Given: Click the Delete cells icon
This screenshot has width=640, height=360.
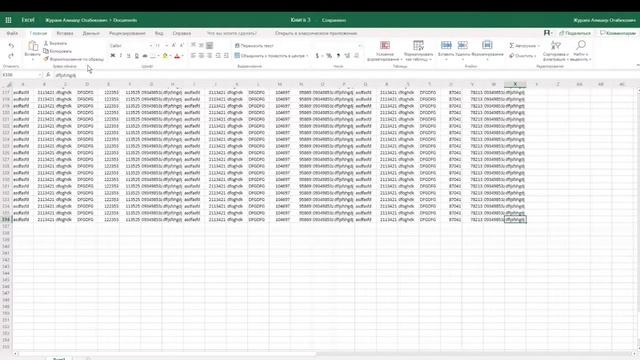Looking at the screenshot, I should [x=462, y=46].
